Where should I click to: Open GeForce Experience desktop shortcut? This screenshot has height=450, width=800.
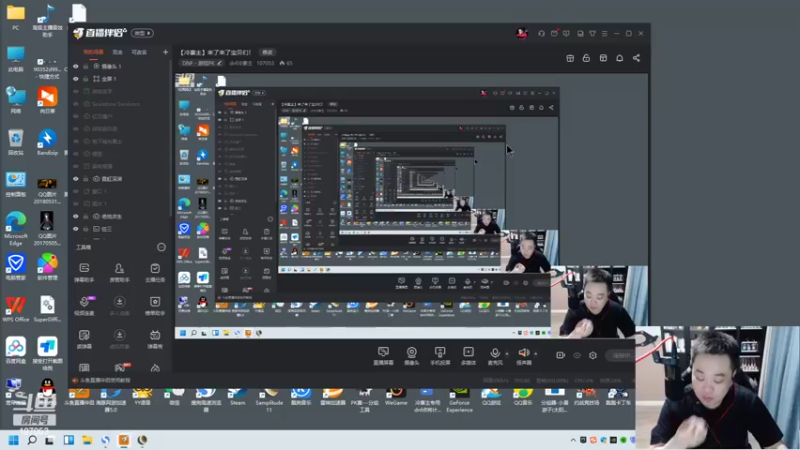(459, 400)
